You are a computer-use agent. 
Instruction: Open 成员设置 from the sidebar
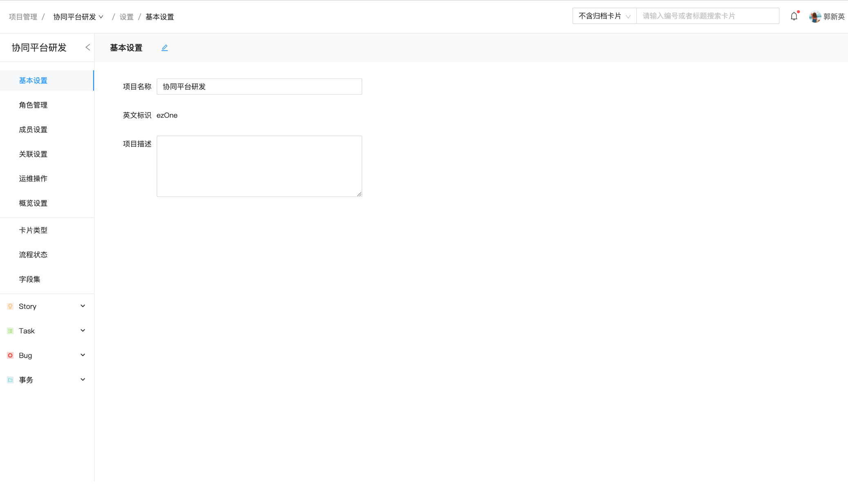coord(33,129)
